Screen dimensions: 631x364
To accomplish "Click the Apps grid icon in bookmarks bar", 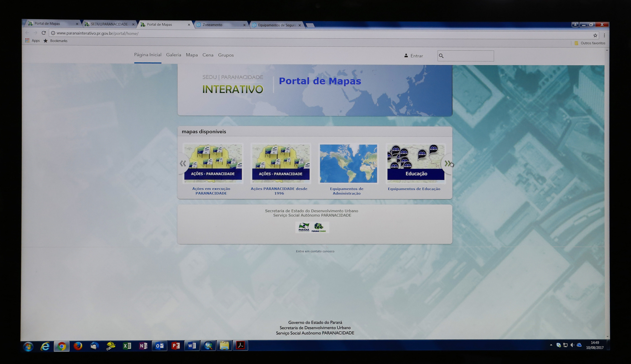I will pyautogui.click(x=27, y=41).
